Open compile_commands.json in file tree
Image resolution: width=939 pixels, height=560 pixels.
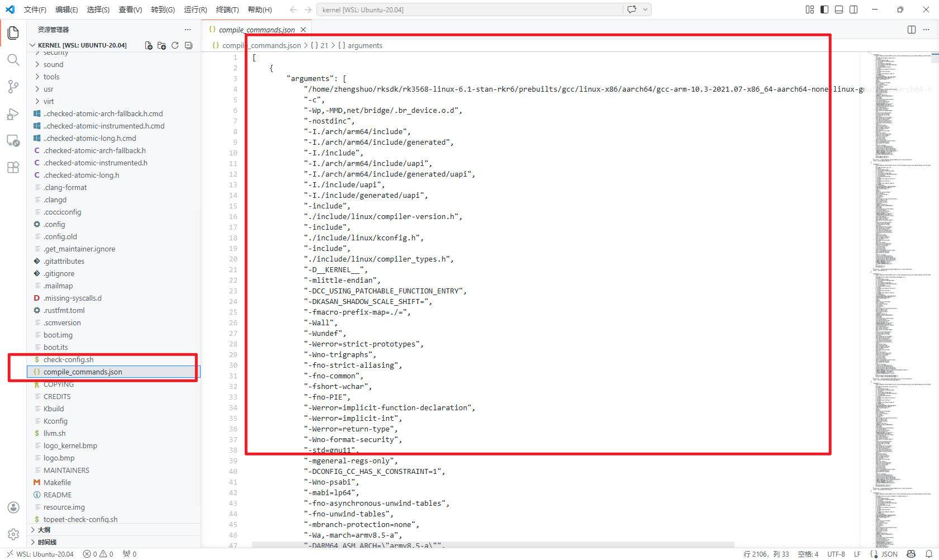point(114,372)
